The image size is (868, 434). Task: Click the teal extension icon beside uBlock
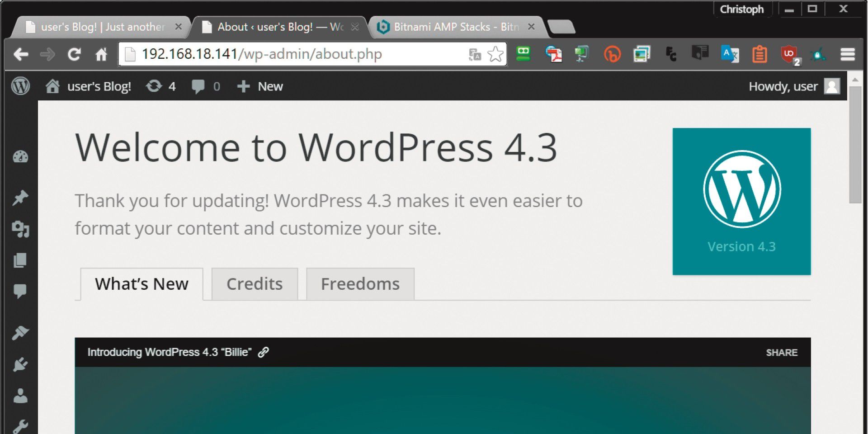(x=818, y=55)
